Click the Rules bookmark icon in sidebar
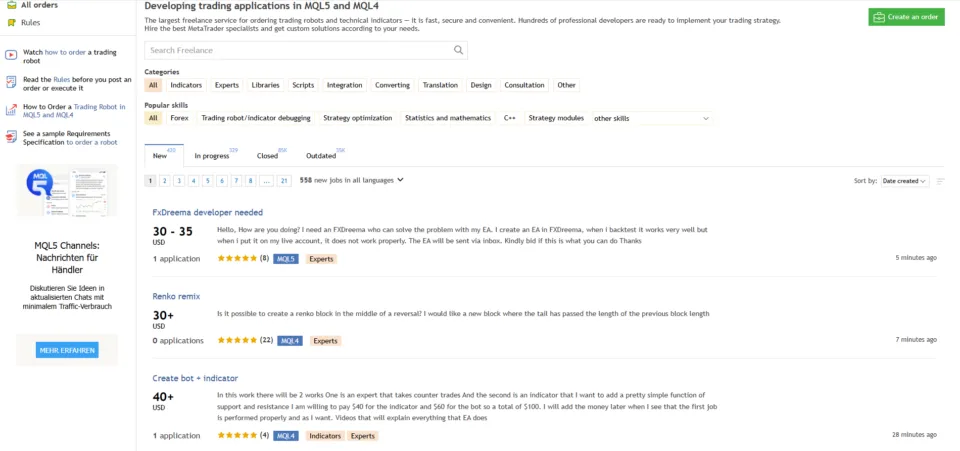 point(11,21)
